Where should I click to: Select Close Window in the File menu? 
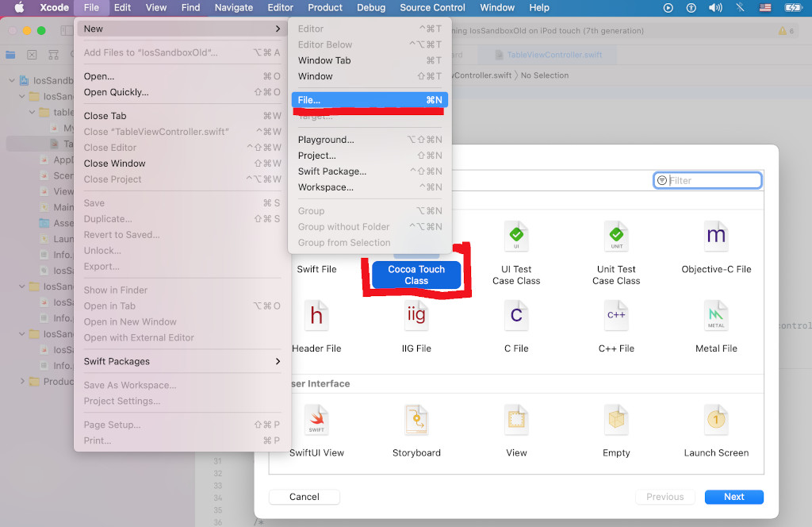(182, 163)
